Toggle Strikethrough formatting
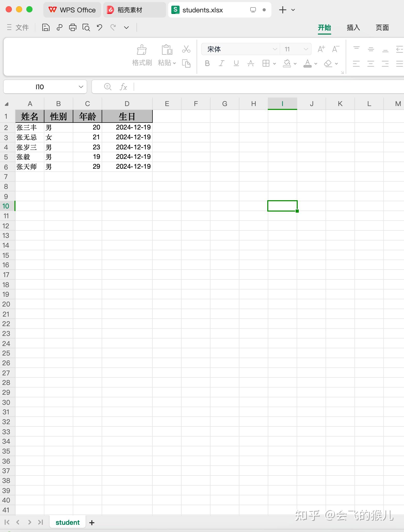 [251, 63]
